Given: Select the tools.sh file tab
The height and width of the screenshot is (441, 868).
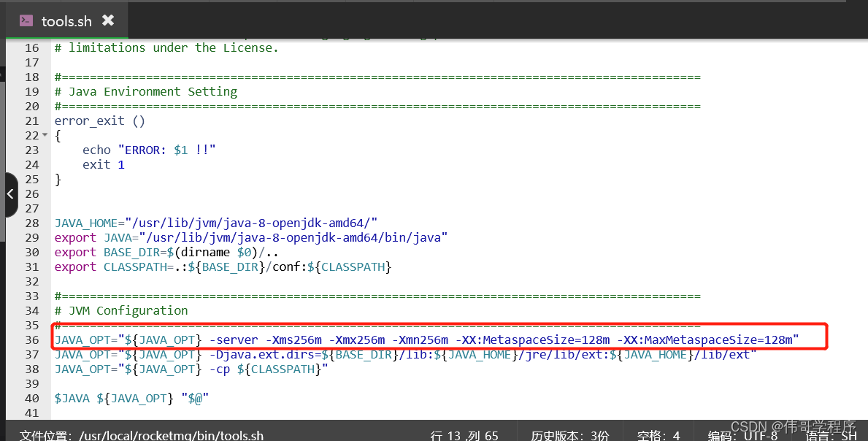Looking at the screenshot, I should (x=67, y=20).
